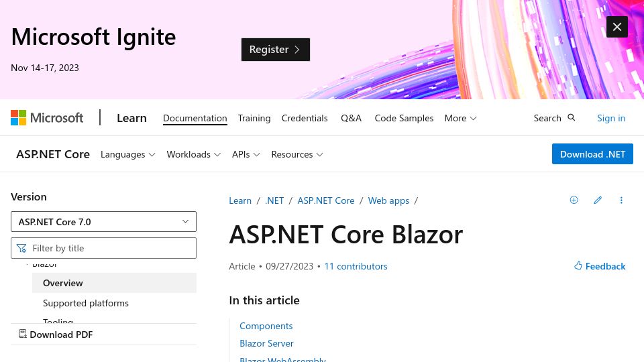This screenshot has height=362, width=644.
Task: Expand the Resources dropdown
Action: 297,154
